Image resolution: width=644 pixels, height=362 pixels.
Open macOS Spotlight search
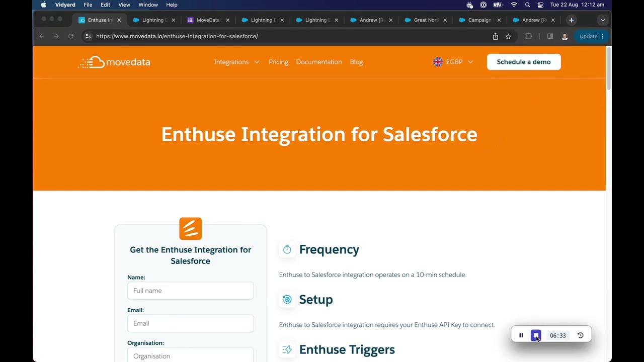(527, 5)
